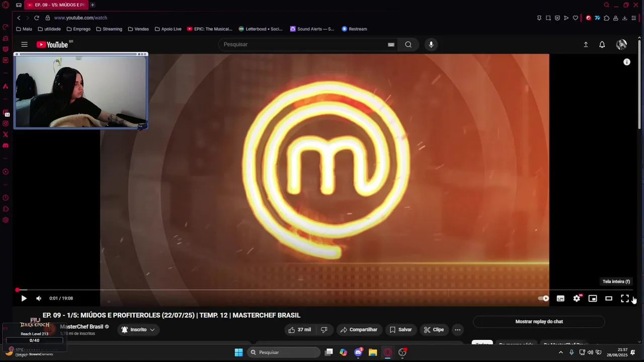This screenshot has height=362, width=644.
Task: Toggle autoplay switch in player
Action: coord(543,298)
